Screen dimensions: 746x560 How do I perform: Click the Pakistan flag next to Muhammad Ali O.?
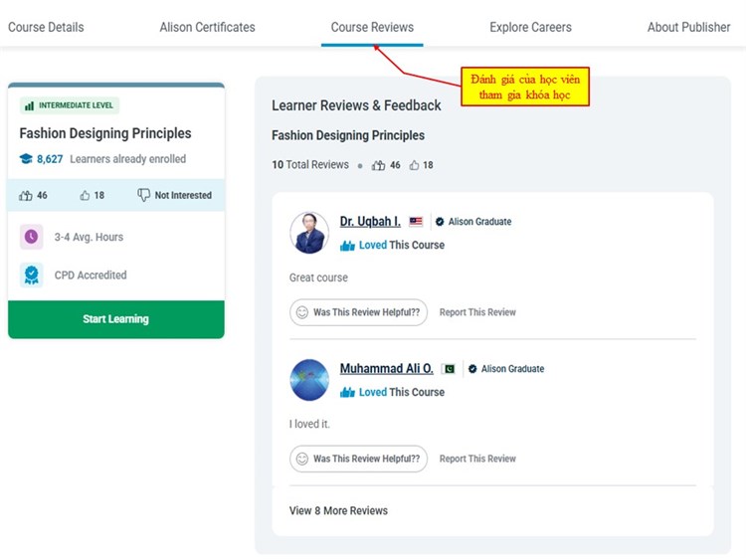(449, 369)
